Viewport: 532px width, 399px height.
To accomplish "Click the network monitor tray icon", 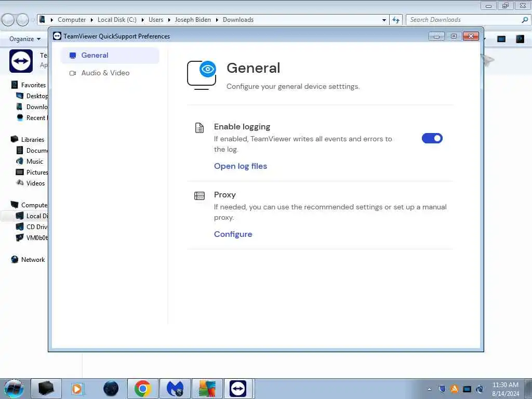I will click(467, 389).
